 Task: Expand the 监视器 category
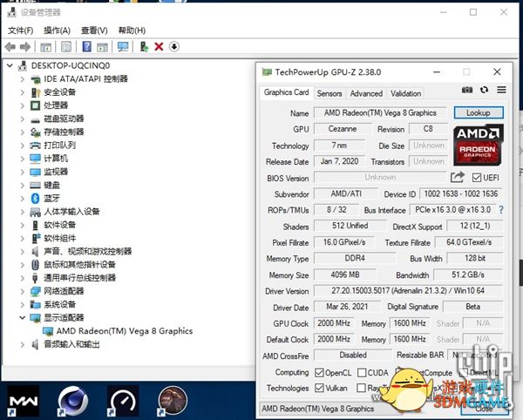click(23, 172)
